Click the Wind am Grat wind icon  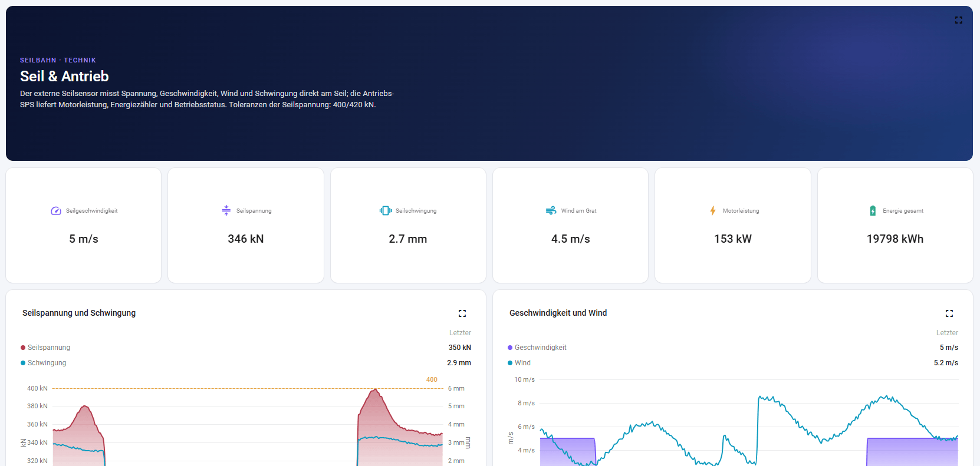pyautogui.click(x=551, y=211)
